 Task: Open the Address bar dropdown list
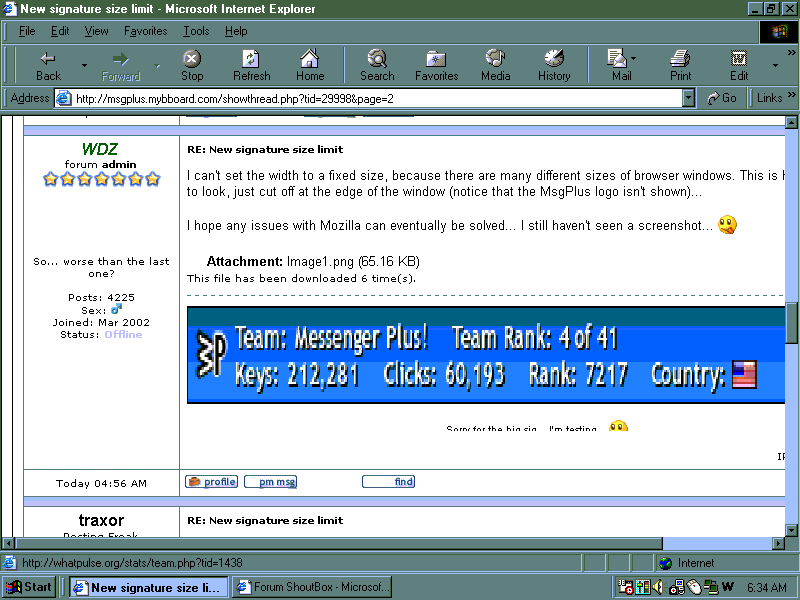[x=688, y=98]
